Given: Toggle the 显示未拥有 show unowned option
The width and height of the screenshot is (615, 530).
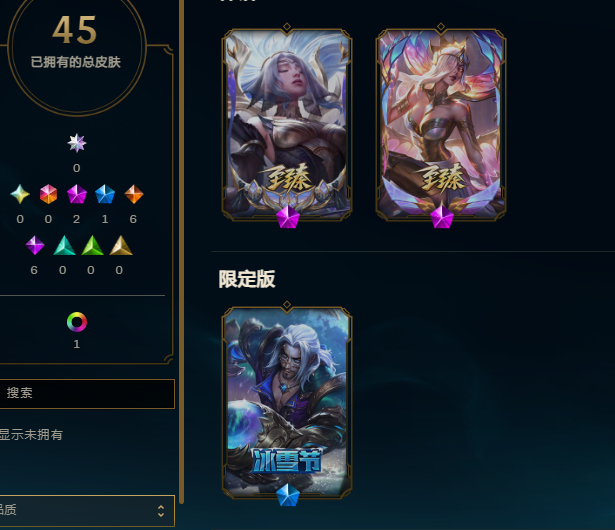Looking at the screenshot, I should pyautogui.click(x=31, y=435).
